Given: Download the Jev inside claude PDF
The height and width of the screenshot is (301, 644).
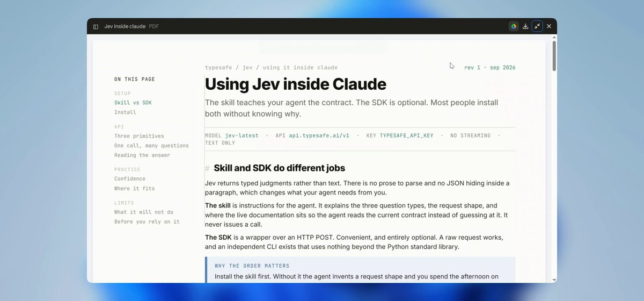Looking at the screenshot, I should tap(525, 26).
